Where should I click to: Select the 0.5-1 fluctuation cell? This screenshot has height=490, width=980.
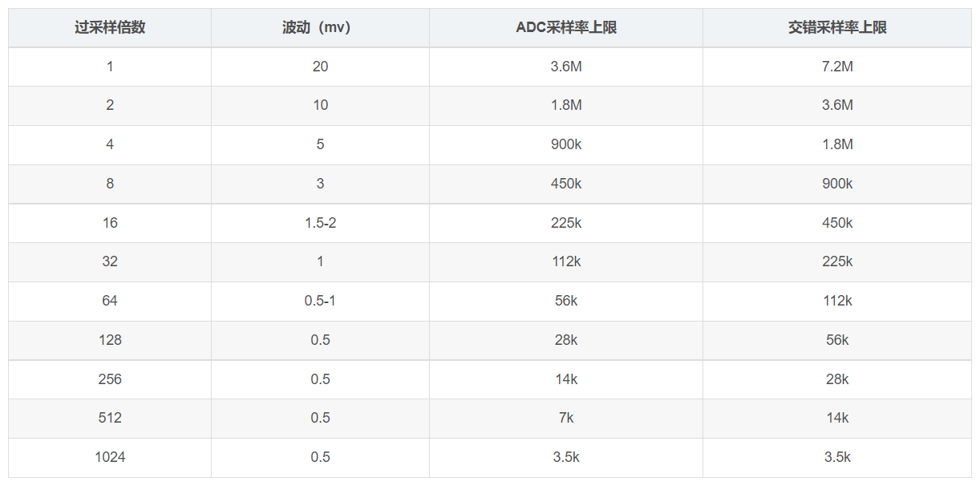tap(320, 301)
